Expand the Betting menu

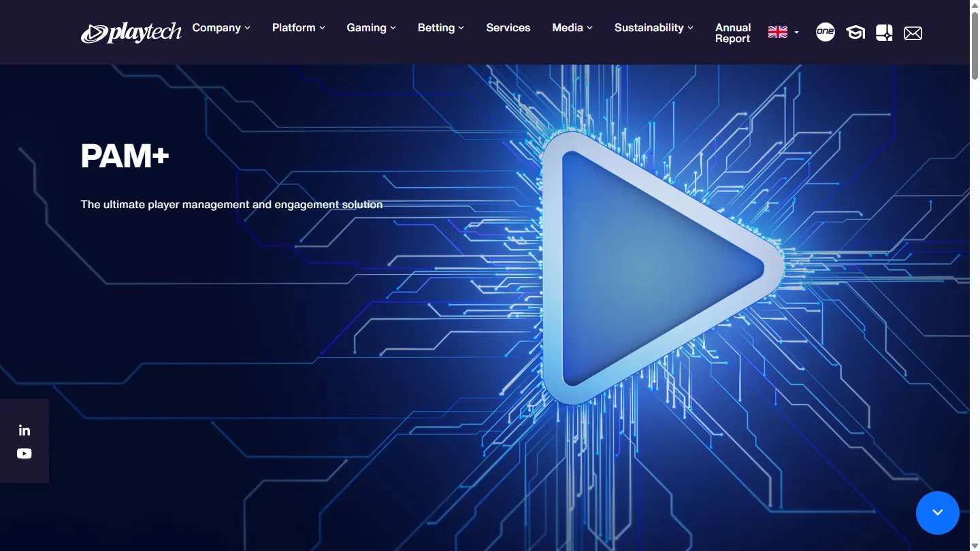(x=441, y=28)
